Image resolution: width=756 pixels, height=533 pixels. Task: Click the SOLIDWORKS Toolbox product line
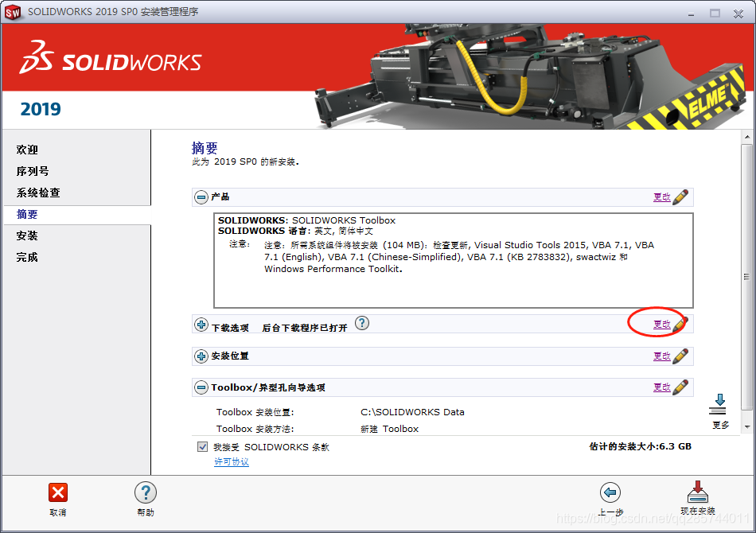[x=306, y=220]
